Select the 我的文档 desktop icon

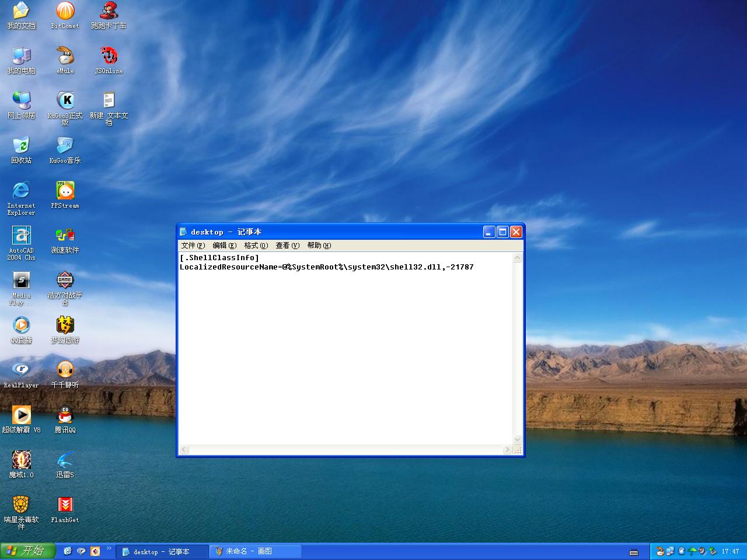tap(21, 15)
